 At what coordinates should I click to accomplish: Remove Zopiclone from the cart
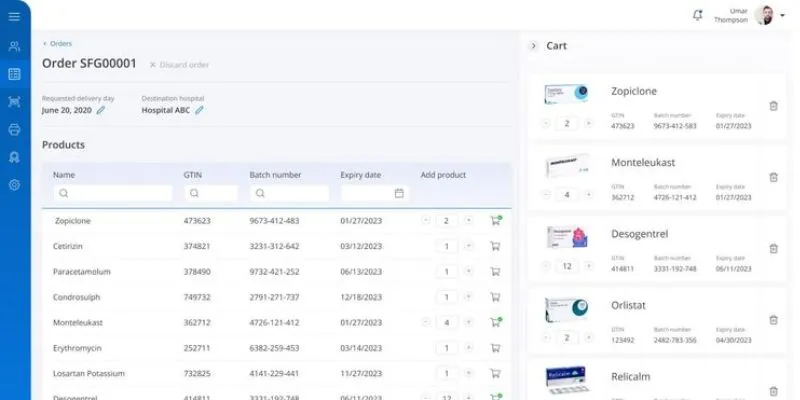(x=773, y=106)
